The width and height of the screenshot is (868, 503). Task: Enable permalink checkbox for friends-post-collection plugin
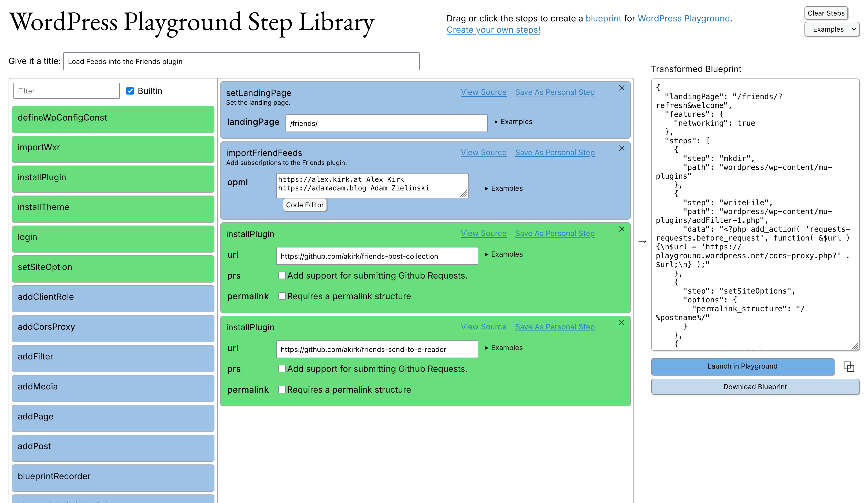(282, 296)
